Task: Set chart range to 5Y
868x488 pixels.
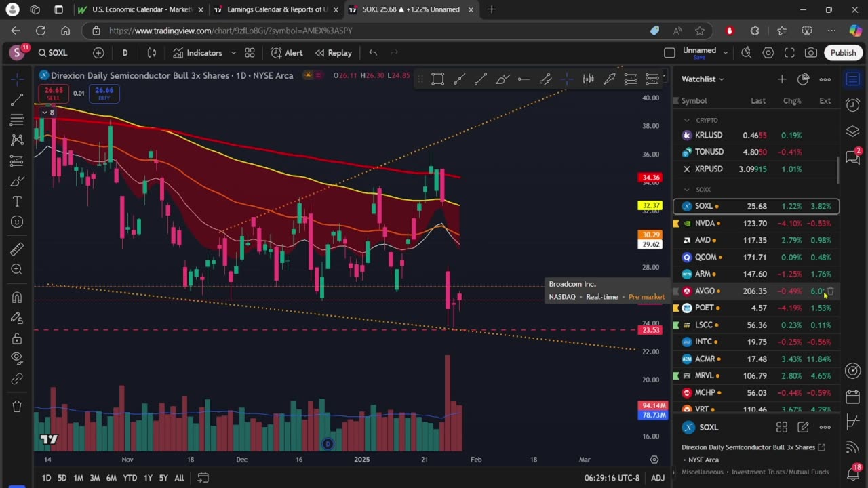Action: tap(163, 478)
